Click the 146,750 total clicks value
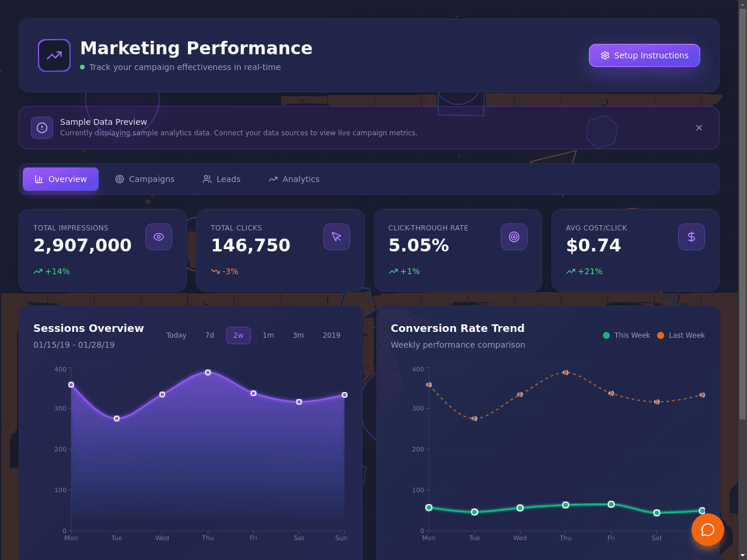This screenshot has height=560, width=747. coord(250,246)
